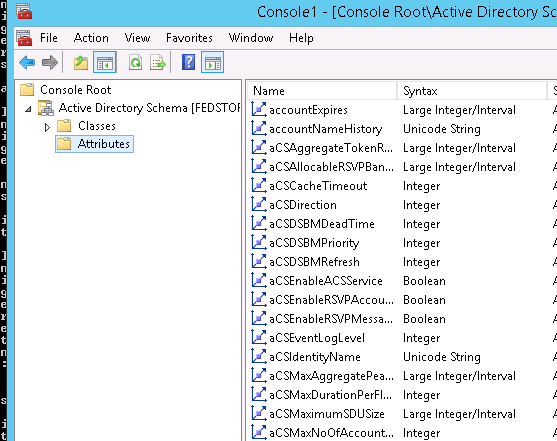Click the Up one level folder icon
Screen dimensions: 557x441
81,63
